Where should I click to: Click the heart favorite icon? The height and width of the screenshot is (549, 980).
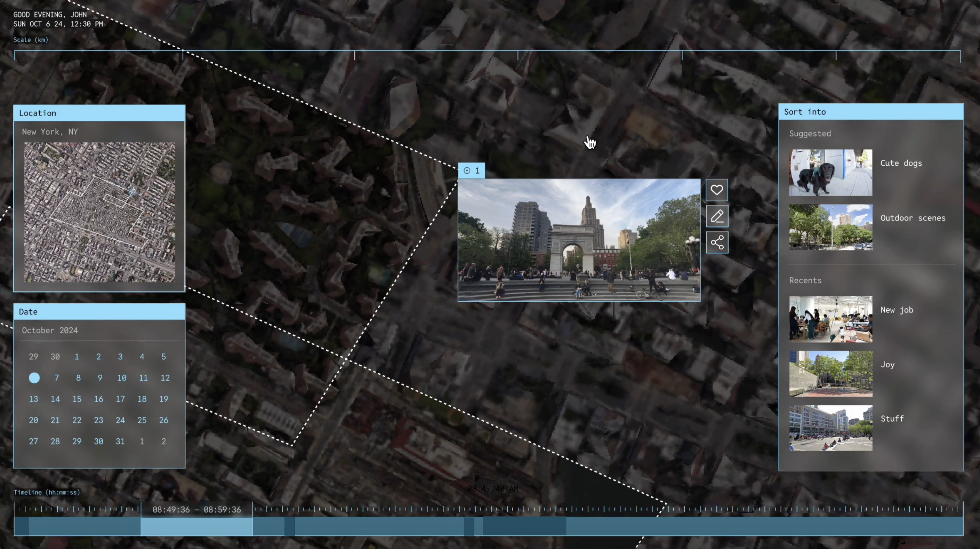717,190
